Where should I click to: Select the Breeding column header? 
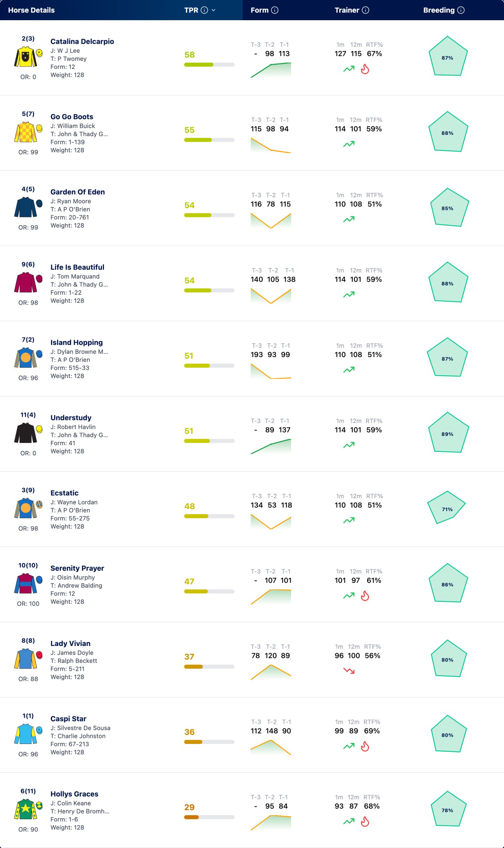(x=439, y=10)
